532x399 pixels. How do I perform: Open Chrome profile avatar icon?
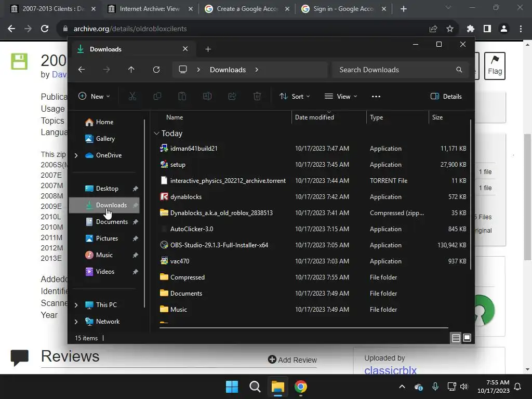[x=504, y=29]
